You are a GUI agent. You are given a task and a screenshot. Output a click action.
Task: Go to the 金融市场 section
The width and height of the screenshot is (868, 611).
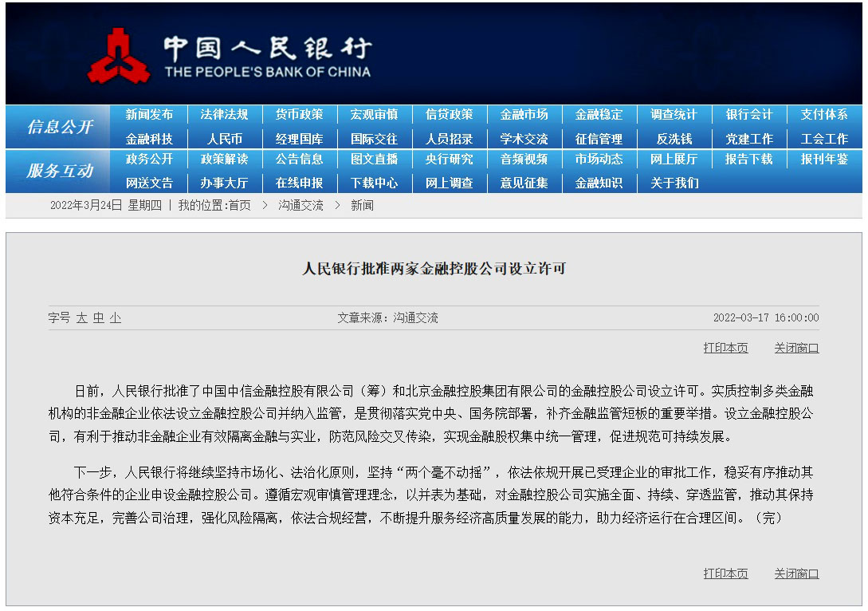tap(524, 115)
